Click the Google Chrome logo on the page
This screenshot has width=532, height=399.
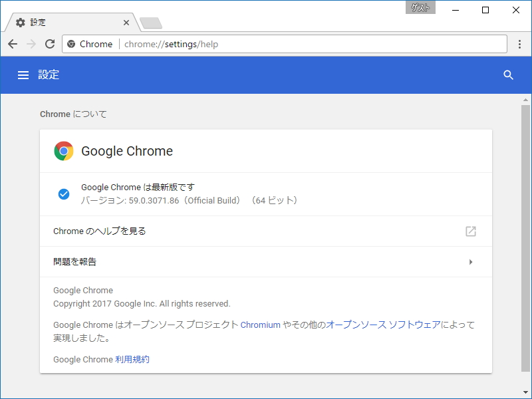click(x=64, y=151)
